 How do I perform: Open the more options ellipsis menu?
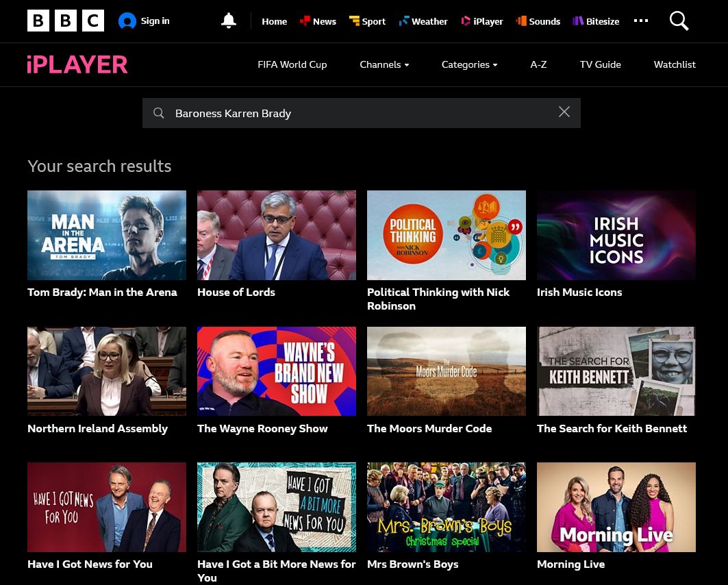(641, 21)
